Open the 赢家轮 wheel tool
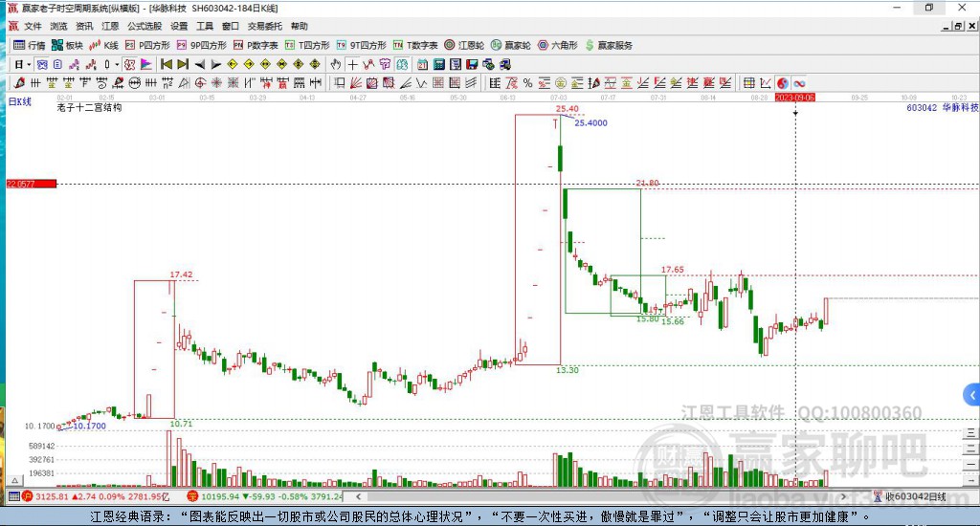Image resolution: width=980 pixels, height=526 pixels. [511, 45]
